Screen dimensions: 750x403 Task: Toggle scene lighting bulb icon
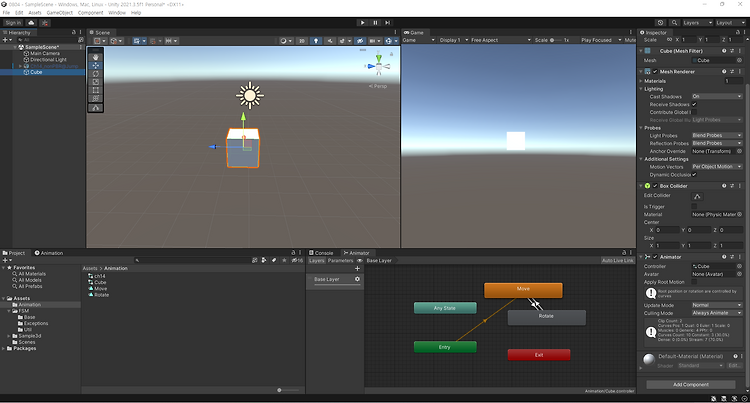pyautogui.click(x=316, y=41)
